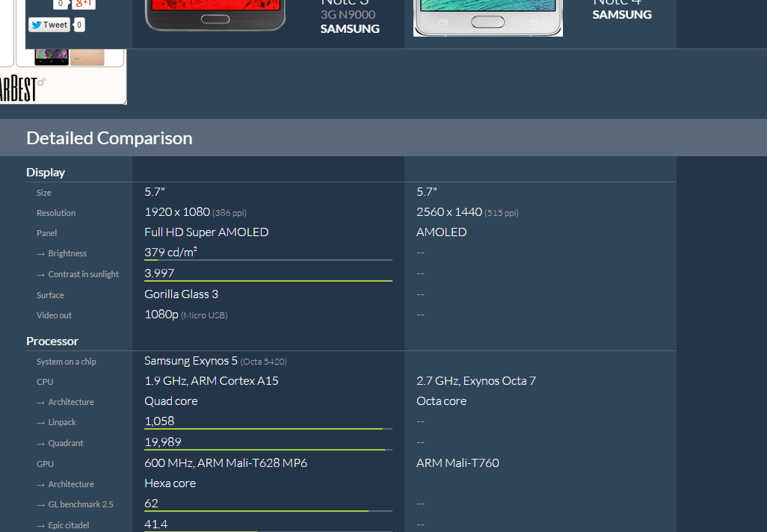Click the System on a chip label
The height and width of the screenshot is (532, 767).
click(67, 362)
